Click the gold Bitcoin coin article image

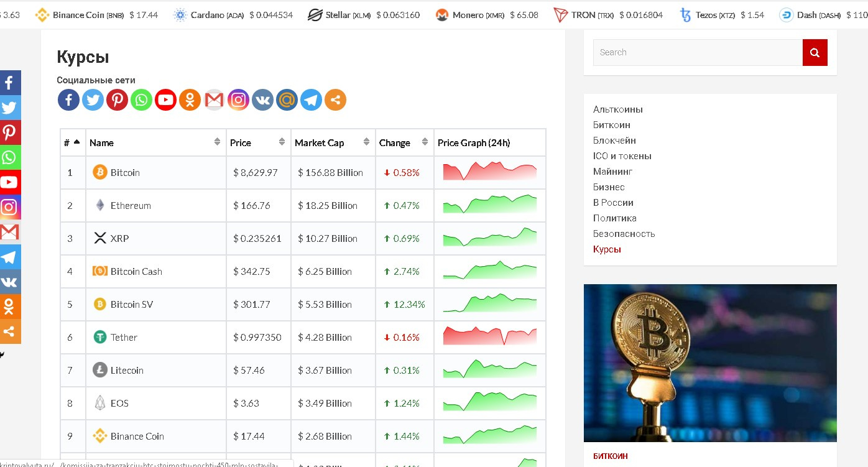pyautogui.click(x=710, y=363)
